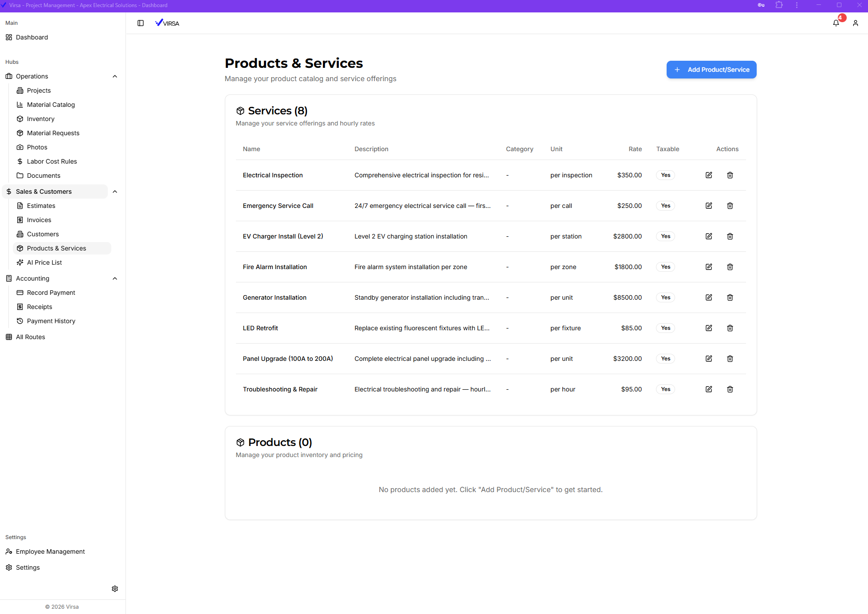Click the Virsa logo

pyautogui.click(x=167, y=23)
